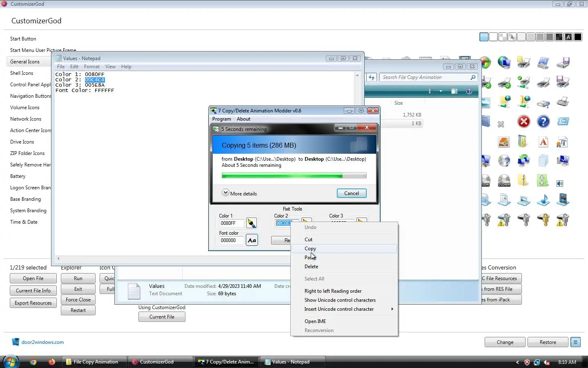This screenshot has width=588, height=368.
Task: Select the red circle X error icon
Action: coord(523,121)
